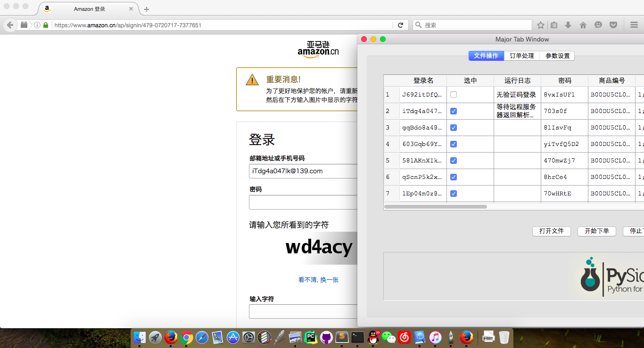
Task: Open the smiley Hello chat icon
Action: [x=598, y=25]
